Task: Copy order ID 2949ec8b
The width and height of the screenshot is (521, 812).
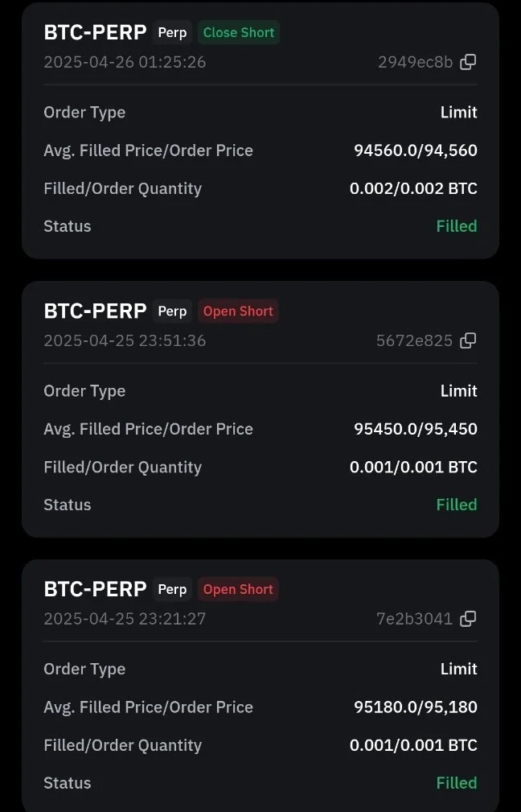Action: [x=468, y=62]
